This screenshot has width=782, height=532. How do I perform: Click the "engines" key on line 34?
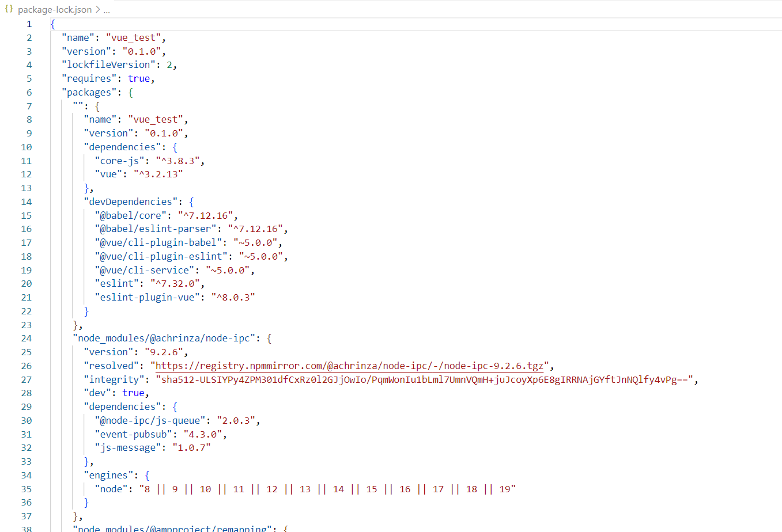coord(109,476)
